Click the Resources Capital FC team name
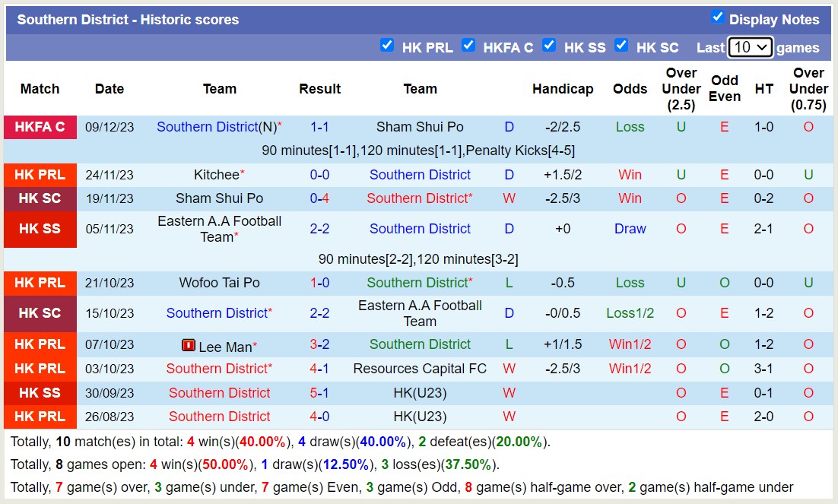This screenshot has height=504, width=838. pos(420,369)
